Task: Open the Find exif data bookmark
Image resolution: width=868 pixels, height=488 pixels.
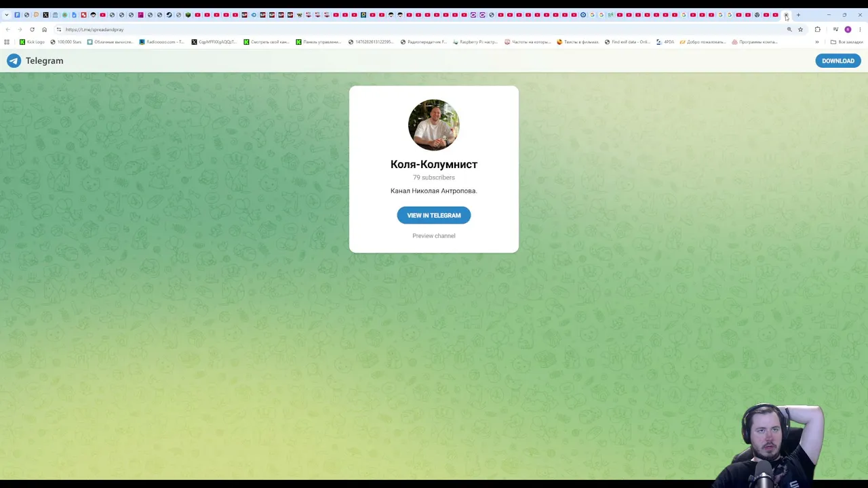Action: click(x=627, y=42)
